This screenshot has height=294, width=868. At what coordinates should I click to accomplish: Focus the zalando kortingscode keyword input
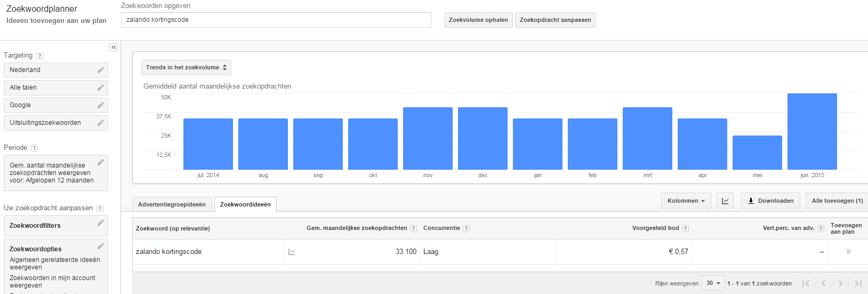click(x=276, y=20)
